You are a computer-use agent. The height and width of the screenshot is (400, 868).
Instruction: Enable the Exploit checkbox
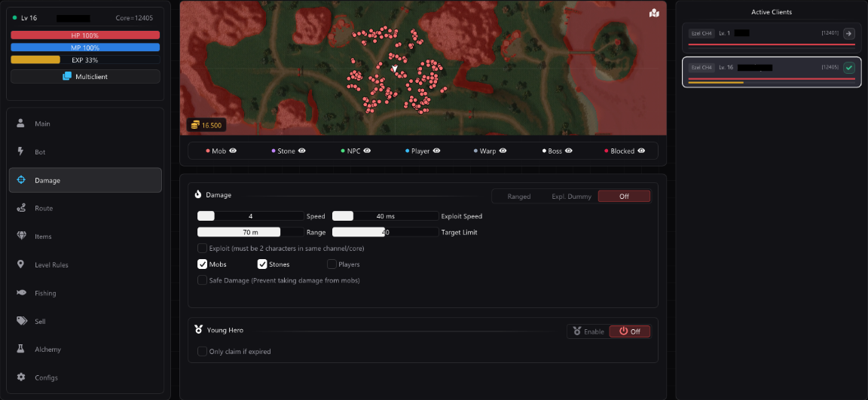203,249
